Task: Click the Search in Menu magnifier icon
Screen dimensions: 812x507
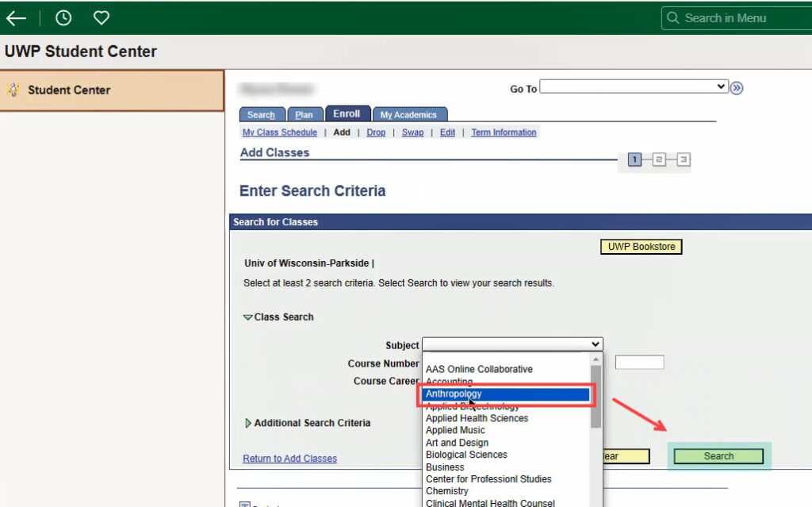Action: (672, 18)
